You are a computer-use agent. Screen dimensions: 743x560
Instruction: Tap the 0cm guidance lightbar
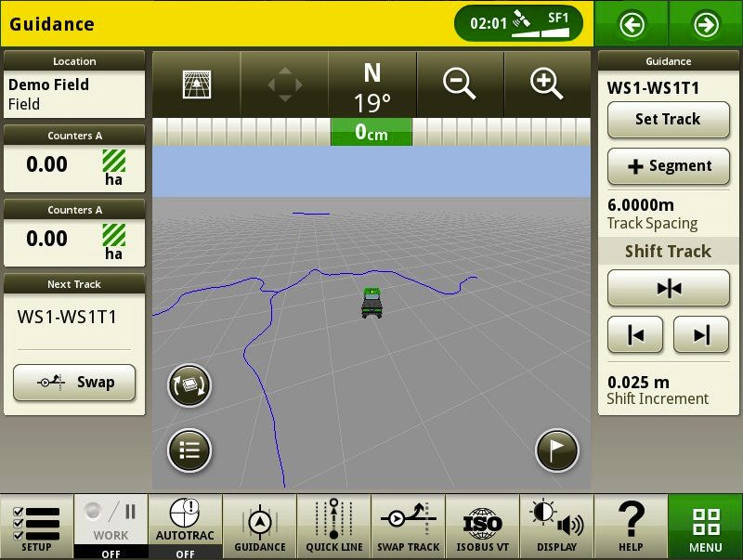coord(371,132)
